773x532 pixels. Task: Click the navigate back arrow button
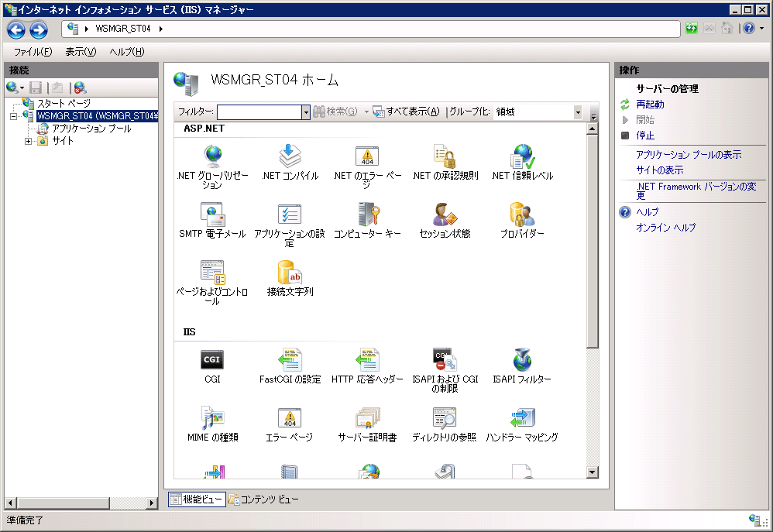pyautogui.click(x=16, y=29)
